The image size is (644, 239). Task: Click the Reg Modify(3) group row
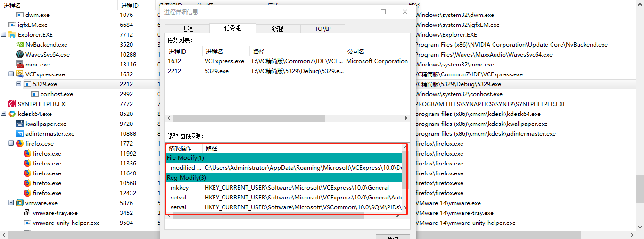point(284,178)
